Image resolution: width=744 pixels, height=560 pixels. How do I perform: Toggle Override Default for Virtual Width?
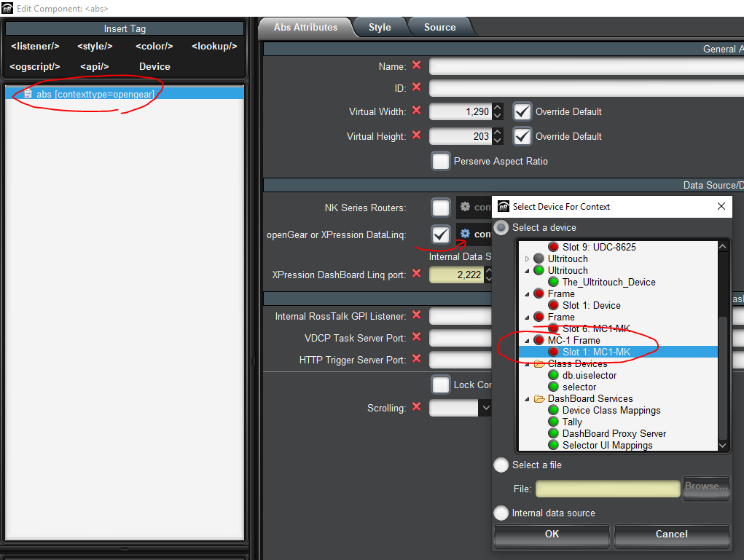tap(522, 112)
